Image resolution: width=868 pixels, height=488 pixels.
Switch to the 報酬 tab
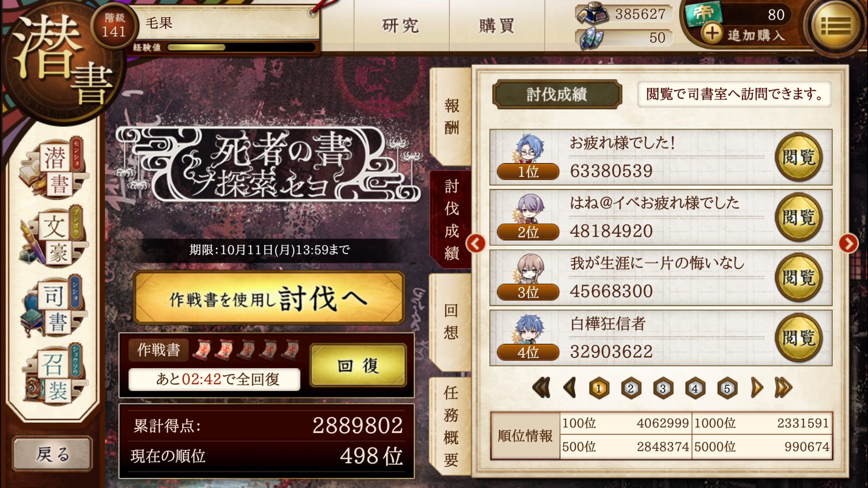(451, 116)
